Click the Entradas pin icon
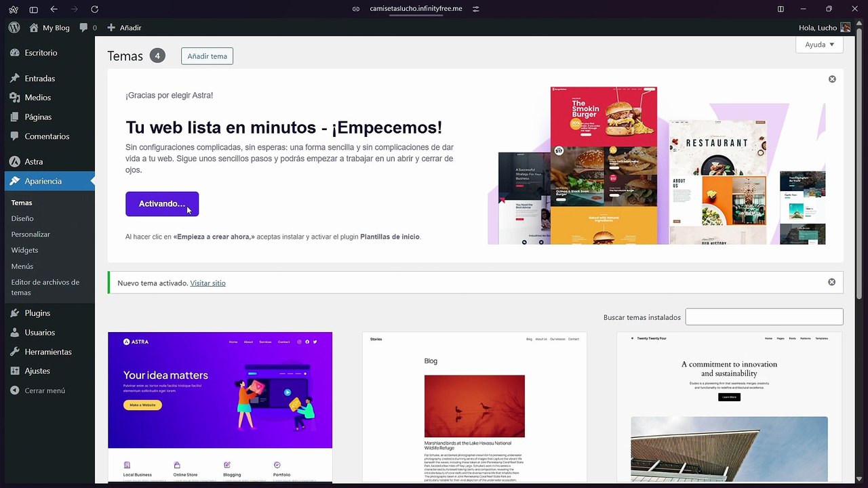This screenshot has height=488, width=868. (15, 79)
